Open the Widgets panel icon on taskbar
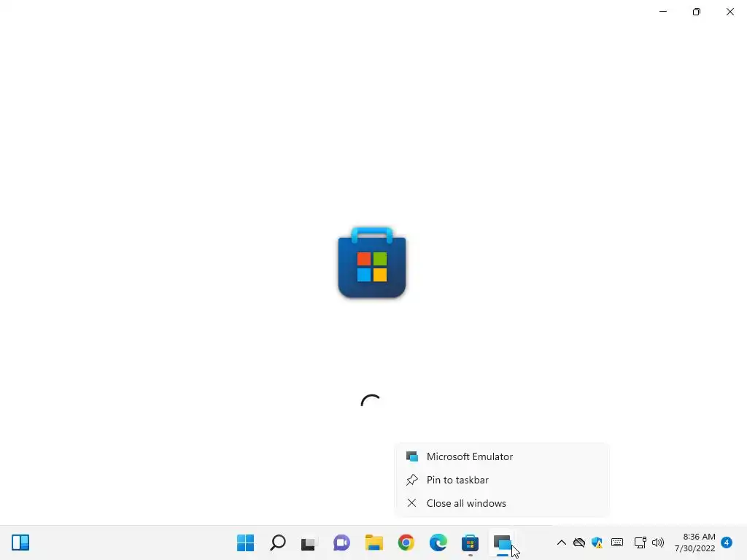 click(20, 542)
